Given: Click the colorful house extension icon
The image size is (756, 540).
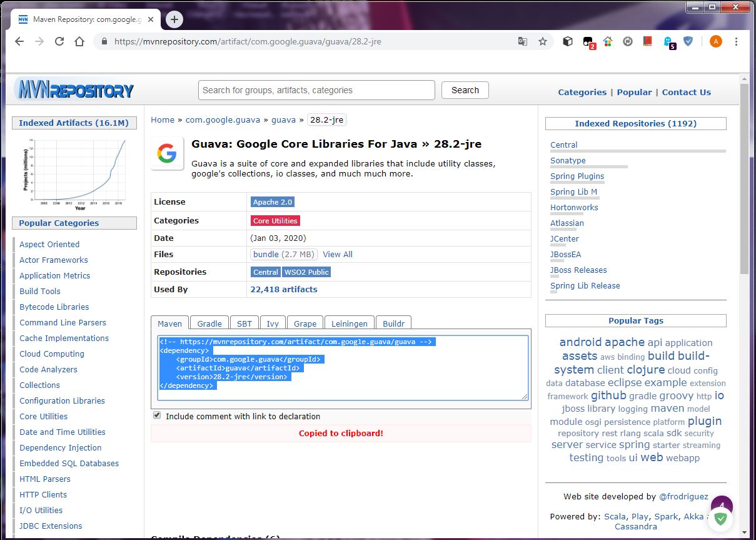Looking at the screenshot, I should [608, 41].
